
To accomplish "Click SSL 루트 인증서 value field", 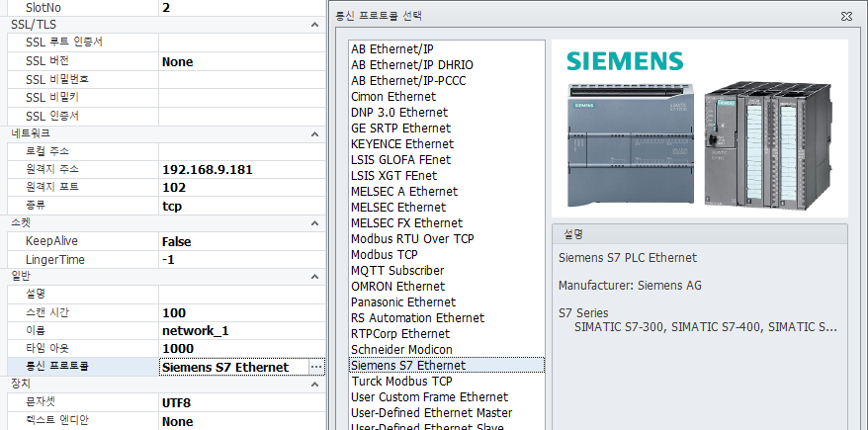I will (x=242, y=43).
